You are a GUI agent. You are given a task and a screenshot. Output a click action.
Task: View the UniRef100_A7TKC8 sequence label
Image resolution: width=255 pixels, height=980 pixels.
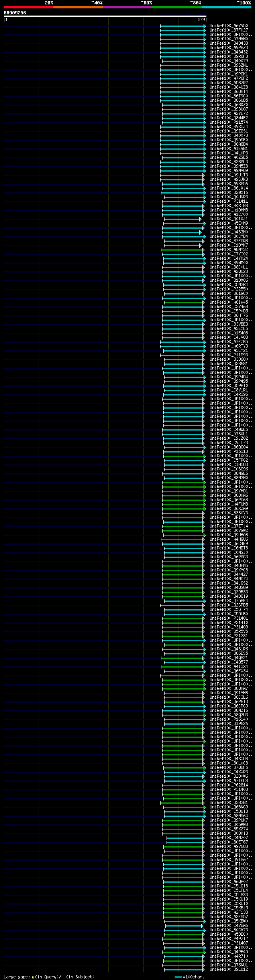click(229, 781)
